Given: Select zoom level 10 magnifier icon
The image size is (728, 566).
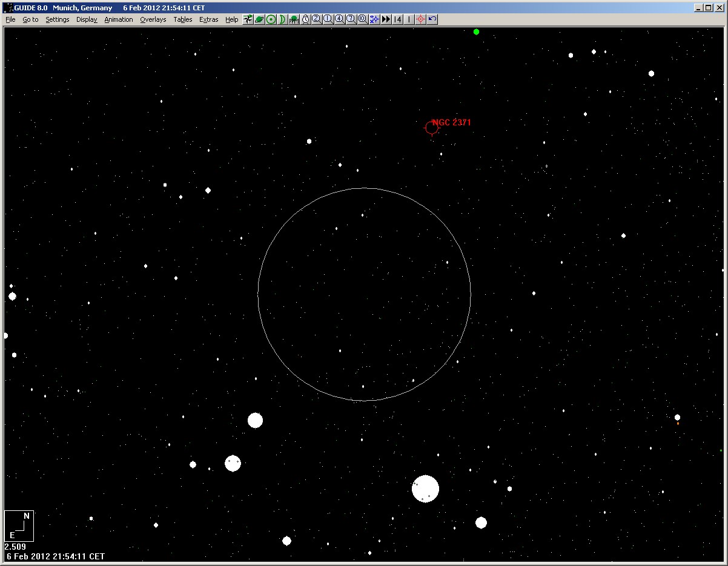Looking at the screenshot, I should [x=362, y=19].
